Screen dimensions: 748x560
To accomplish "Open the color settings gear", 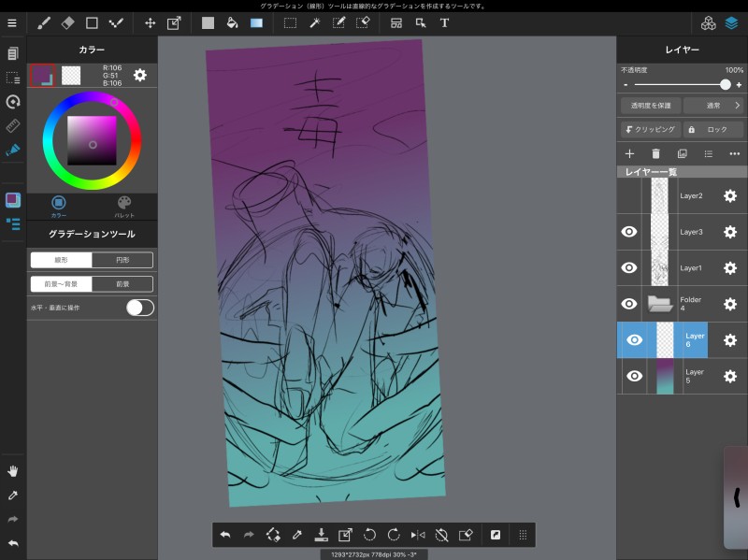I will click(x=139, y=75).
